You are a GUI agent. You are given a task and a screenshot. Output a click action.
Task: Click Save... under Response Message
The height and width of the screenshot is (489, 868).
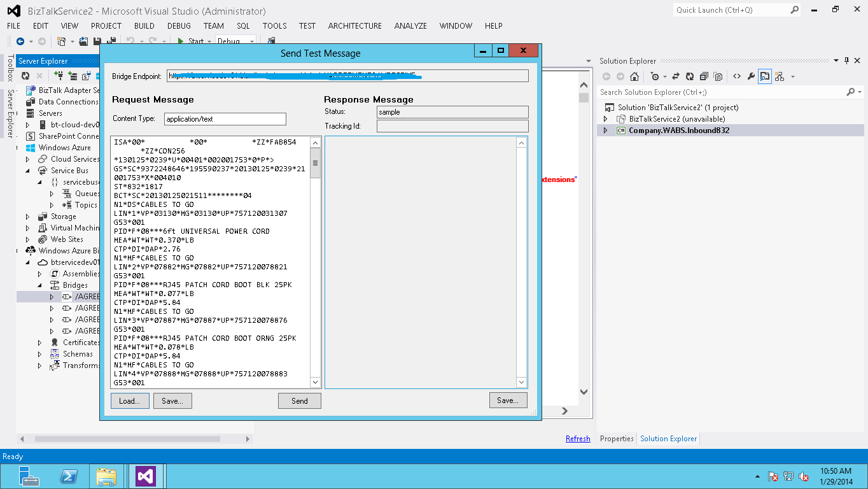tap(508, 400)
